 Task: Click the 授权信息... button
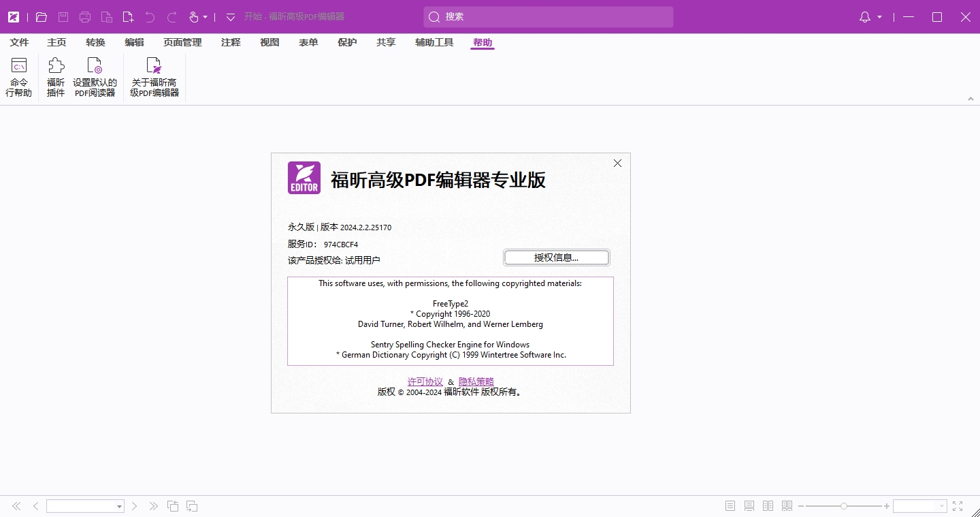click(x=556, y=257)
